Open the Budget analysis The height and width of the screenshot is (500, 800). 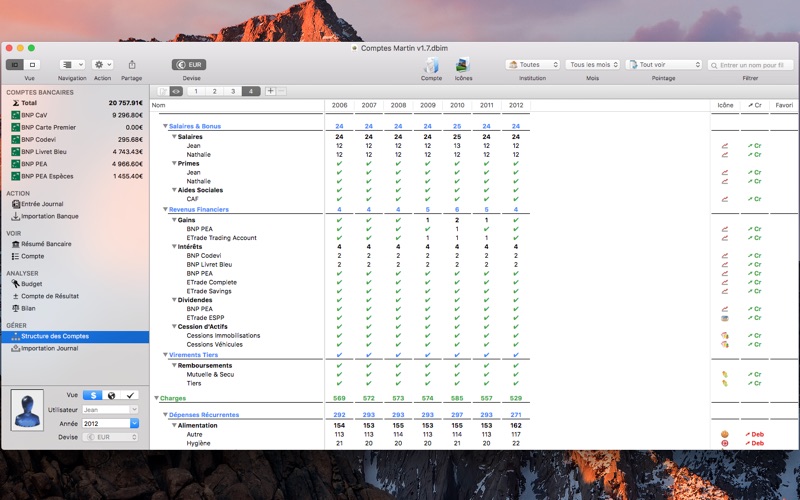click(27, 284)
